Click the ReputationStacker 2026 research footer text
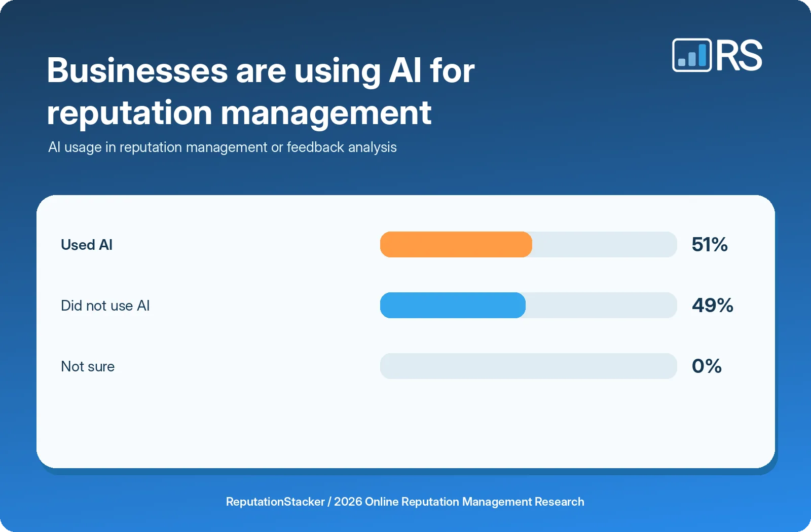 [x=405, y=502]
